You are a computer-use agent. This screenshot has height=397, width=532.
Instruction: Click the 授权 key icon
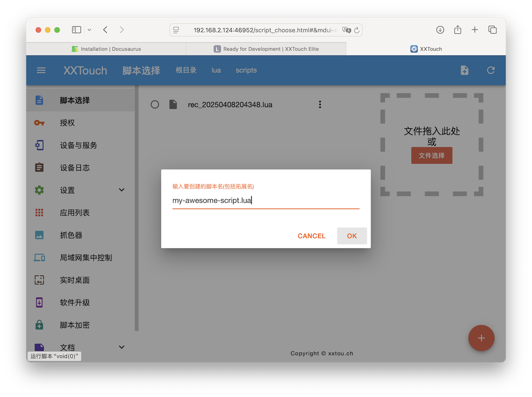pyautogui.click(x=39, y=123)
